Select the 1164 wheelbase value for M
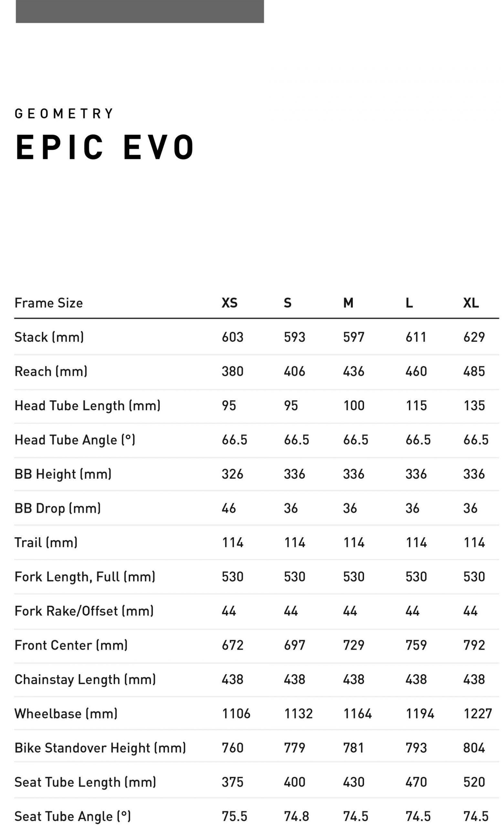This screenshot has width=504, height=827. click(357, 714)
